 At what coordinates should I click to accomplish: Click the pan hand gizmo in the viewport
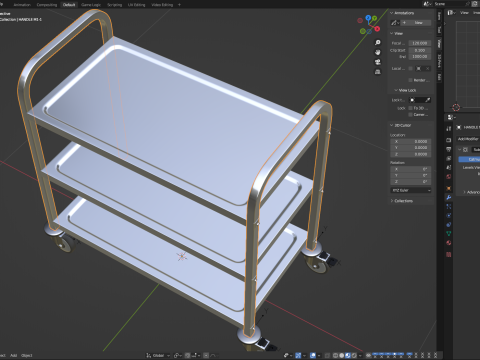point(378,52)
